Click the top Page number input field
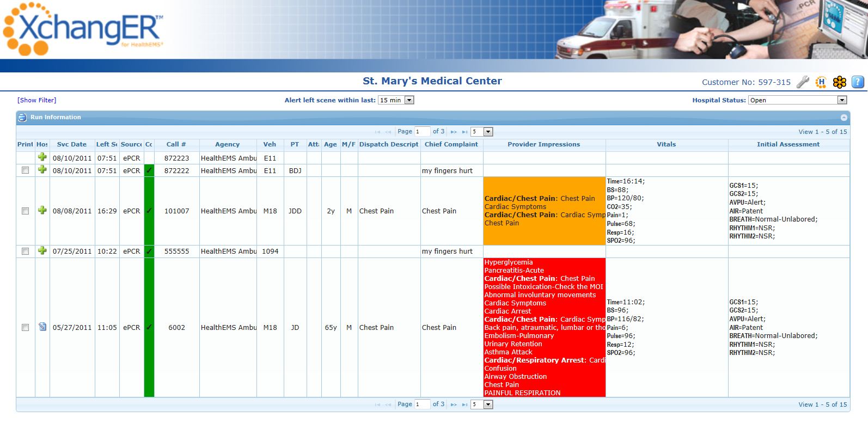This screenshot has width=868, height=423. pyautogui.click(x=422, y=132)
